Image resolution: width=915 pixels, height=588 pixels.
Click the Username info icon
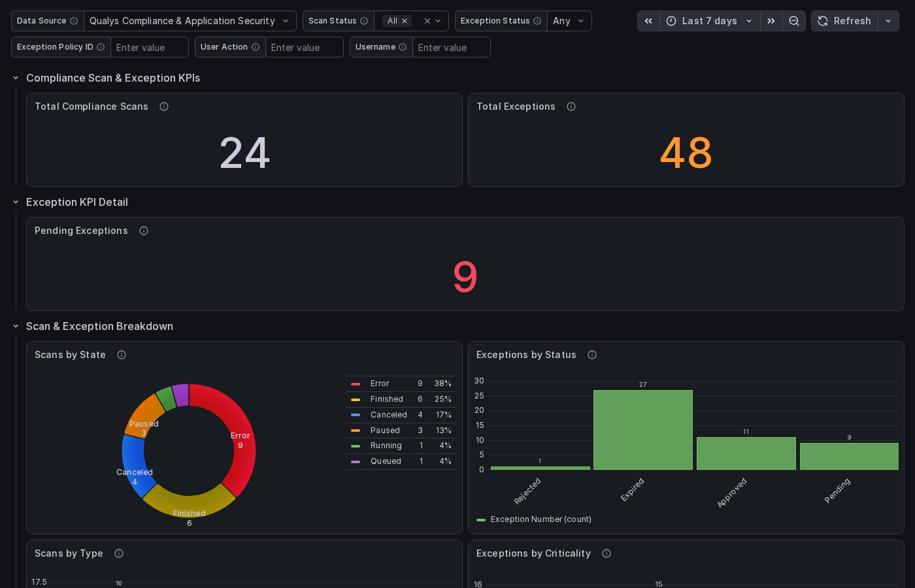click(x=403, y=47)
